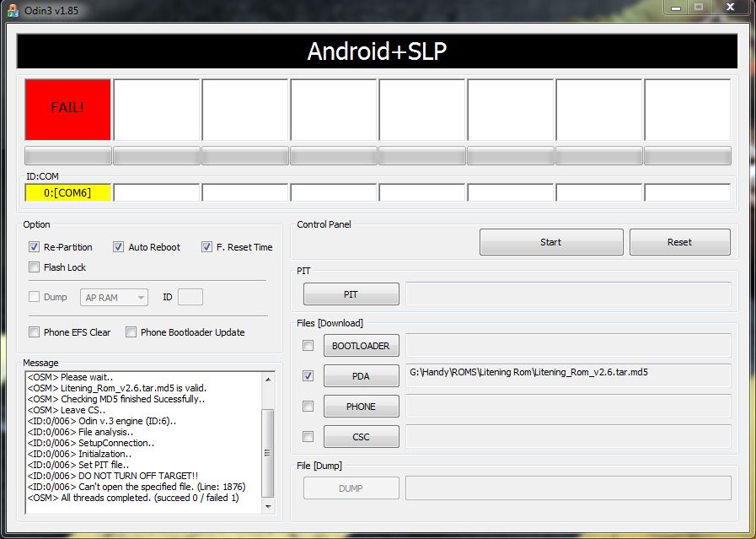Click the CSC file path field
The width and height of the screenshot is (756, 539).
(x=568, y=437)
